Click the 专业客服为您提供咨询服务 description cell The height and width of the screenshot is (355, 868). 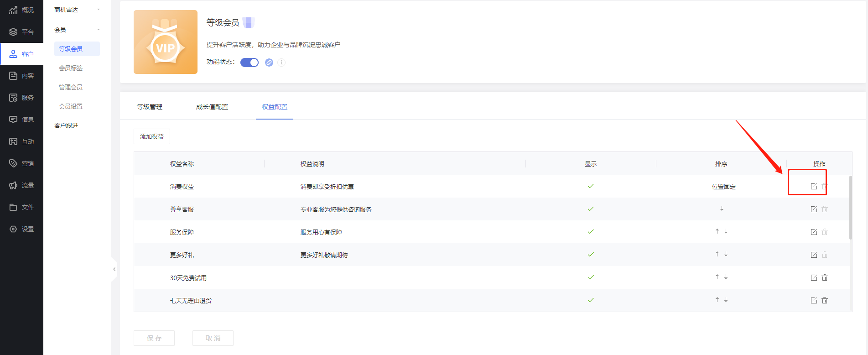point(336,209)
